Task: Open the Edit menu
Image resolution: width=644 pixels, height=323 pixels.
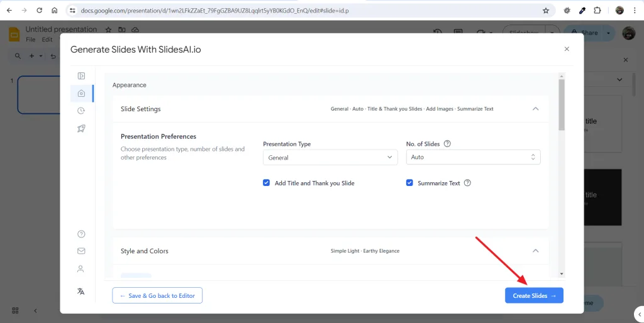Action: pyautogui.click(x=47, y=40)
